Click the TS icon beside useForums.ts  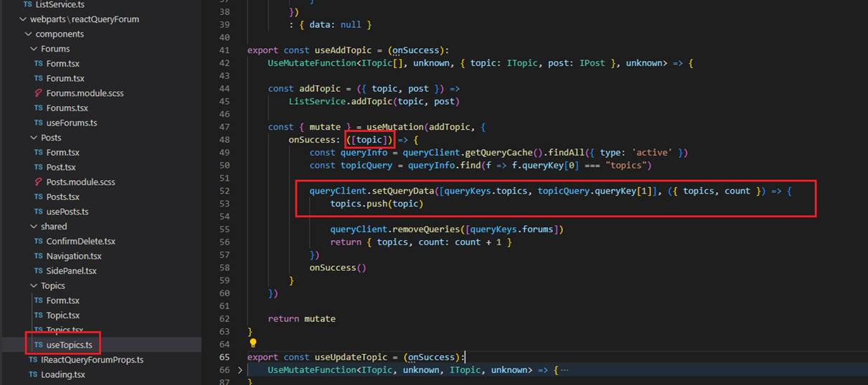[x=39, y=123]
